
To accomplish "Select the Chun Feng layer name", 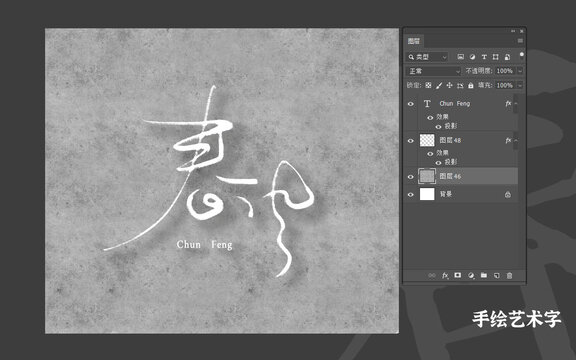I will click(455, 104).
